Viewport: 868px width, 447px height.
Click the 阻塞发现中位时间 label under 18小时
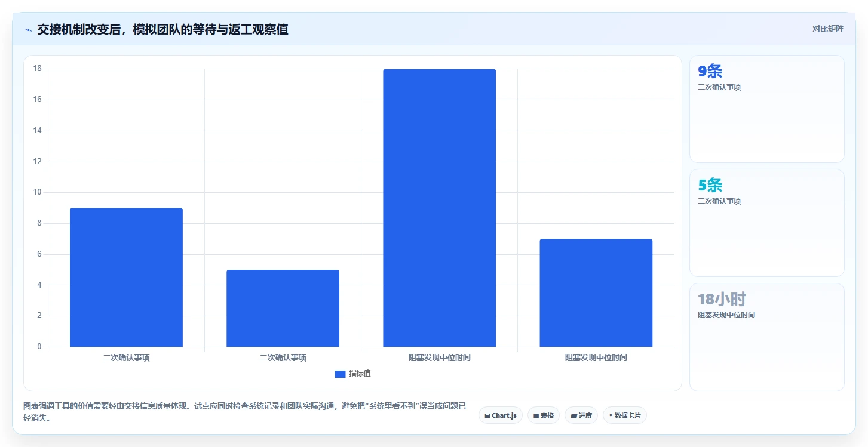(x=726, y=315)
